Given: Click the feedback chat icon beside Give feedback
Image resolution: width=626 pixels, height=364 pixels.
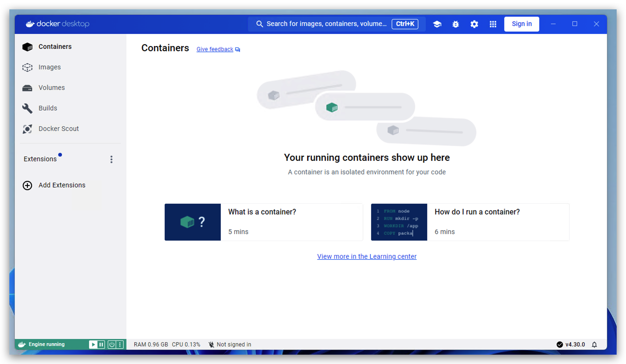Looking at the screenshot, I should 238,50.
